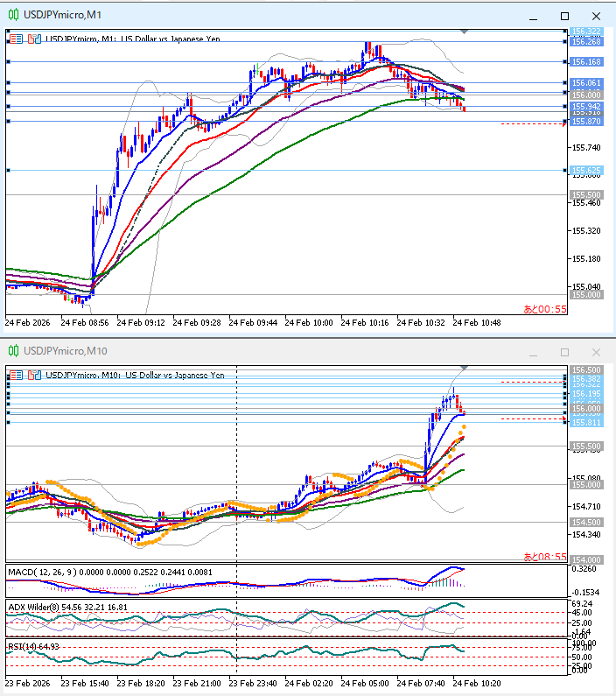Click the M1 chart one-click trading icon
The width and height of the screenshot is (616, 696).
(33, 39)
